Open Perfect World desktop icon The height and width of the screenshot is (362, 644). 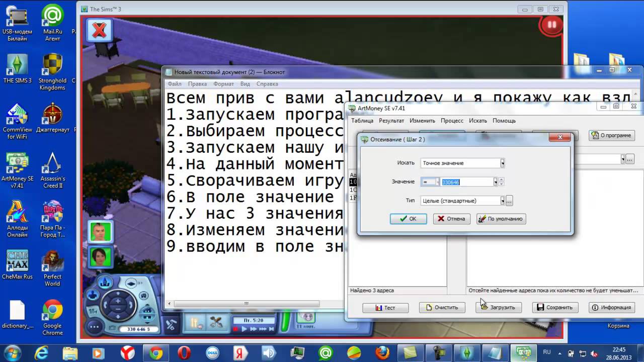(52, 268)
